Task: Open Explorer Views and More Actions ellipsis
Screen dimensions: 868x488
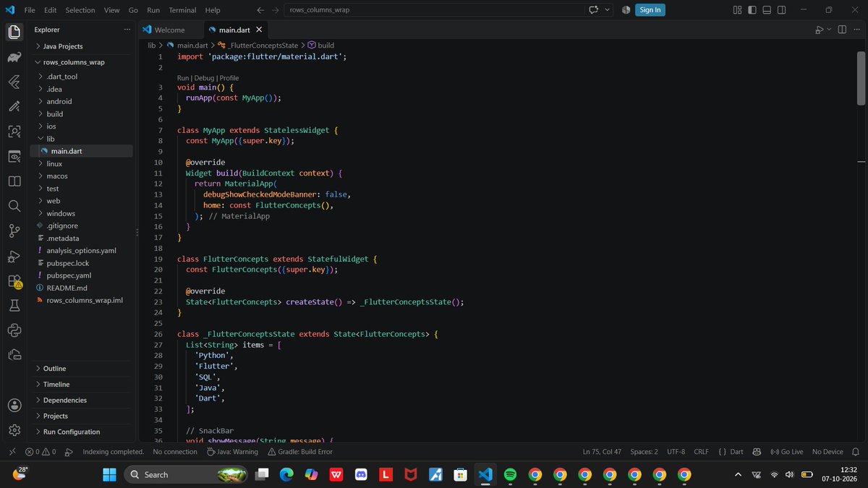Action: click(x=127, y=30)
